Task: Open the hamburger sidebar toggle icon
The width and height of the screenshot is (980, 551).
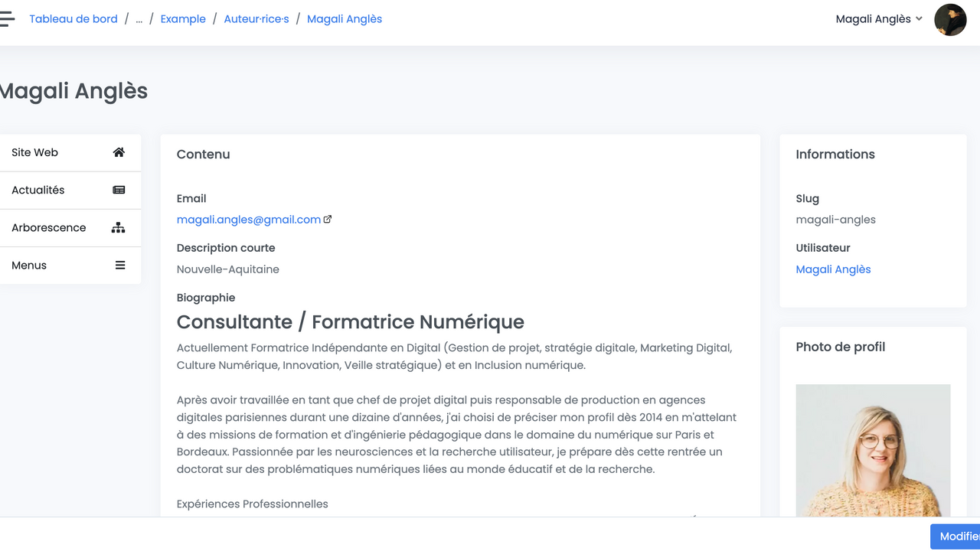Action: 7,19
